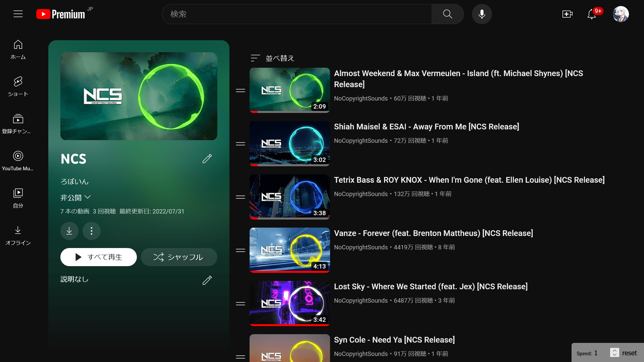644x362 pixels.
Task: Open the 非公開 privacy dropdown
Action: (x=76, y=197)
